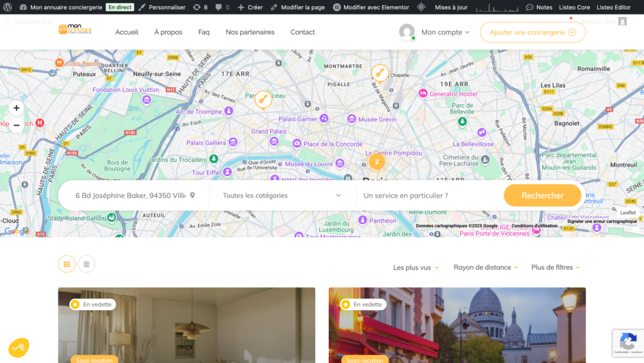
Task: Click the Place de la Concorde pin
Action: point(297,143)
